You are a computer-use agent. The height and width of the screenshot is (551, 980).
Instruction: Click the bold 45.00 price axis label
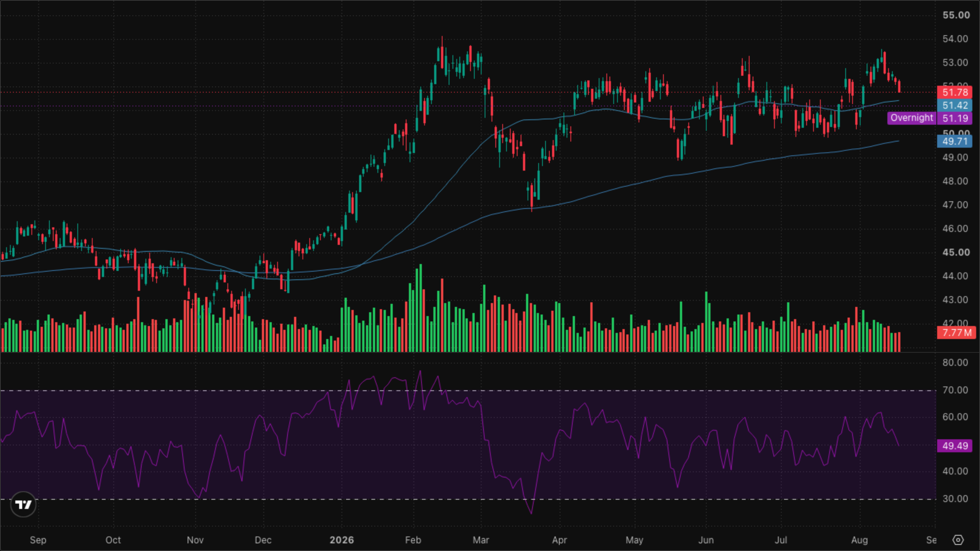tap(956, 252)
